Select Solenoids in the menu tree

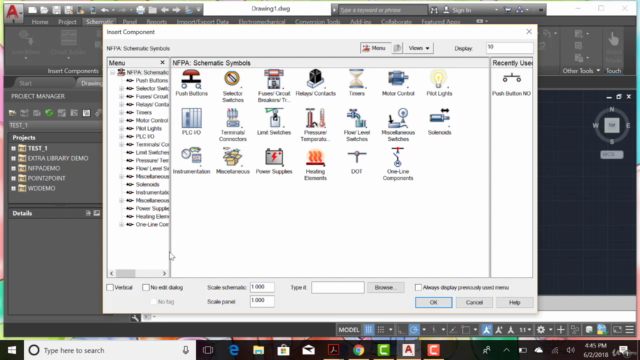click(x=147, y=184)
